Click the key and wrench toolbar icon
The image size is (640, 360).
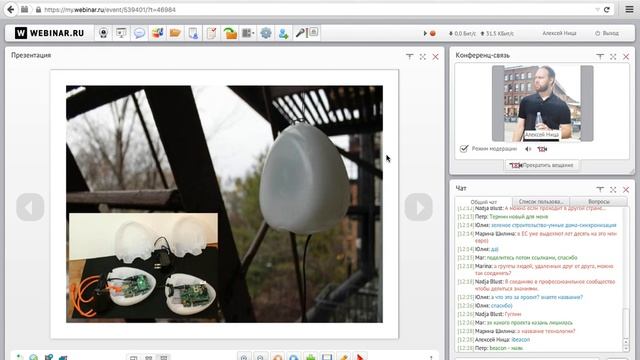click(301, 33)
